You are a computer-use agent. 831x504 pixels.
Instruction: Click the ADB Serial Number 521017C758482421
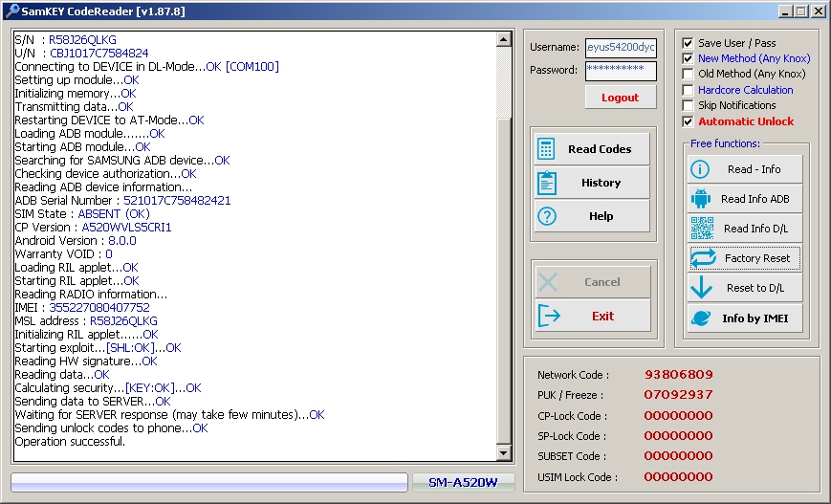click(x=177, y=200)
